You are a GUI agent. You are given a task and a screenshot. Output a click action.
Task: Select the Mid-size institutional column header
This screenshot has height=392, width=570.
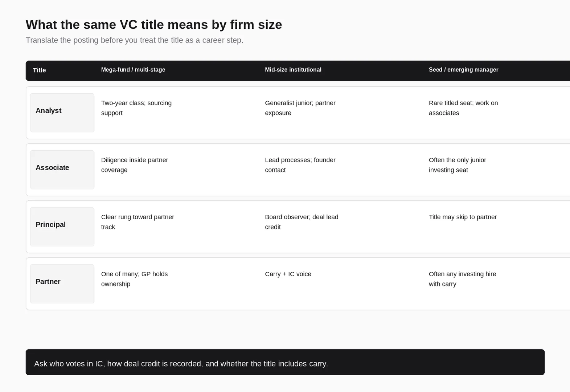click(293, 70)
